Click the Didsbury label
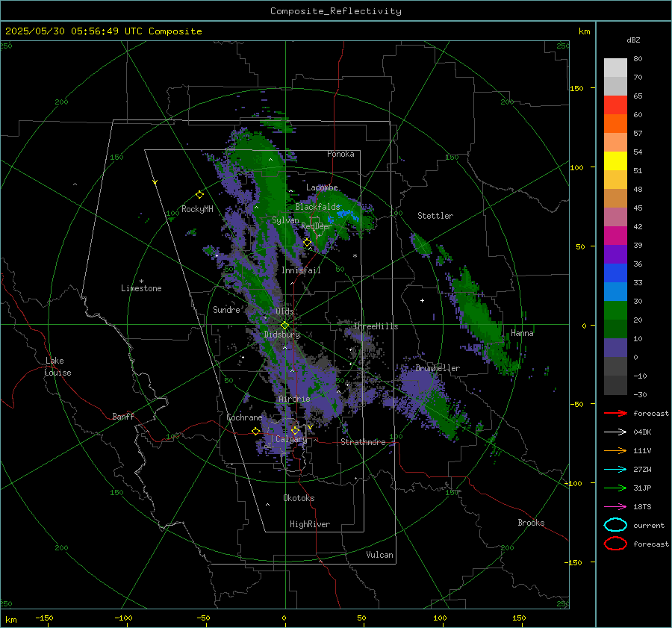 (281, 335)
